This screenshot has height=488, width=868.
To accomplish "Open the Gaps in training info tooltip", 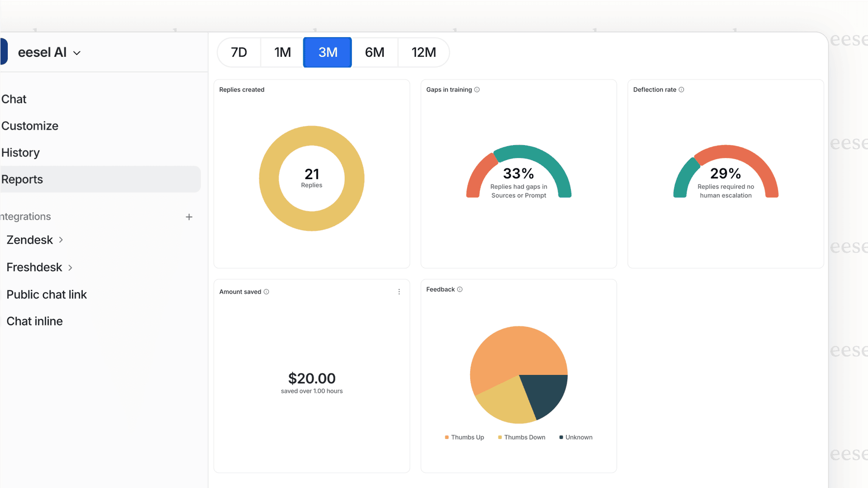I will [x=476, y=89].
